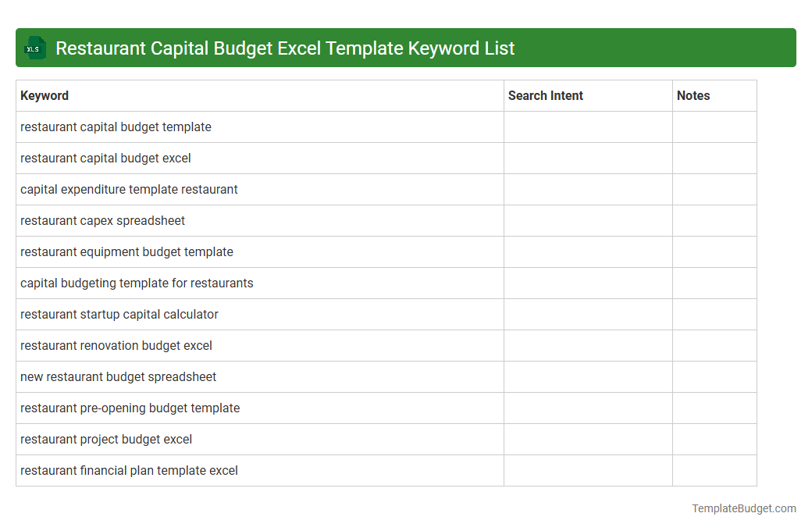Click the Keyword column header
Image resolution: width=812 pixels, height=531 pixels.
[x=45, y=95]
